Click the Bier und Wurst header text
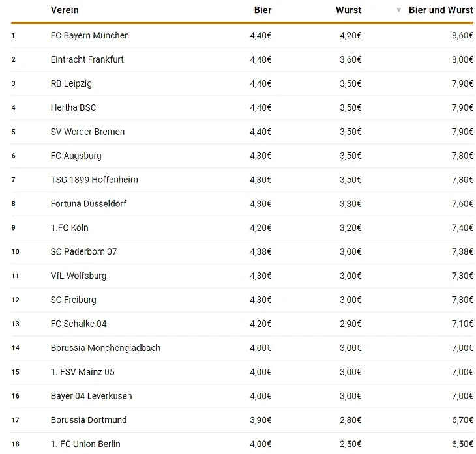The height and width of the screenshot is (454, 476). (441, 10)
